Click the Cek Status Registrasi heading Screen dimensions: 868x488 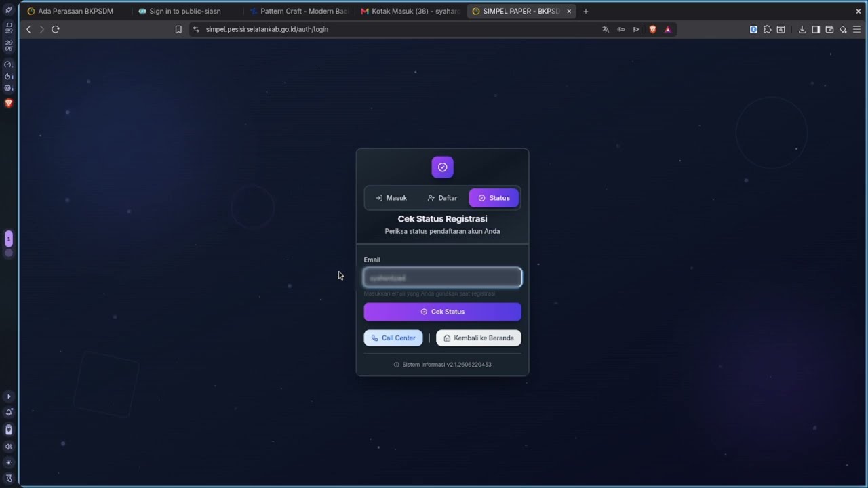(x=442, y=219)
